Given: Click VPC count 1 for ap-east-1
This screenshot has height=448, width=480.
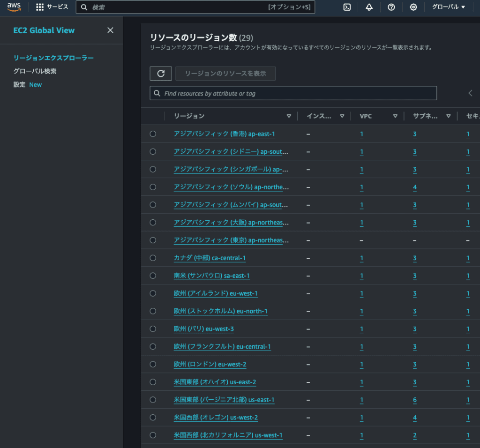Looking at the screenshot, I should pos(361,134).
